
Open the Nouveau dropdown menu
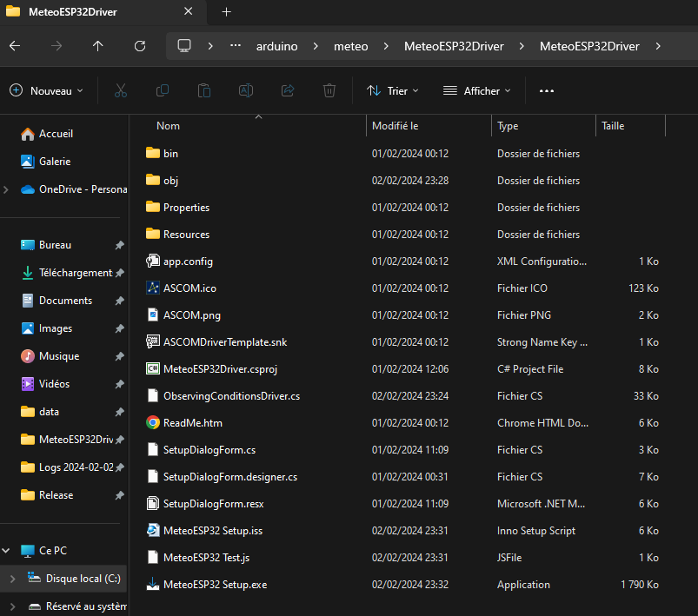[47, 90]
